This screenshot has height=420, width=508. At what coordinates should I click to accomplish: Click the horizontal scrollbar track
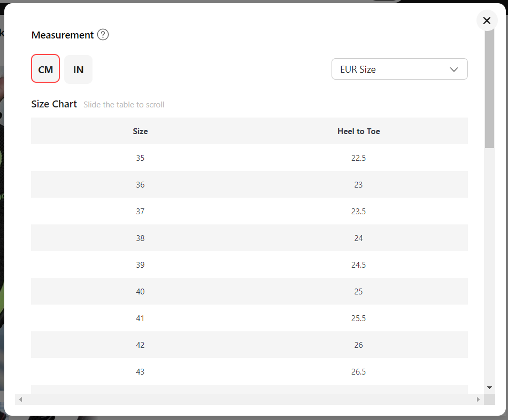tap(250, 399)
